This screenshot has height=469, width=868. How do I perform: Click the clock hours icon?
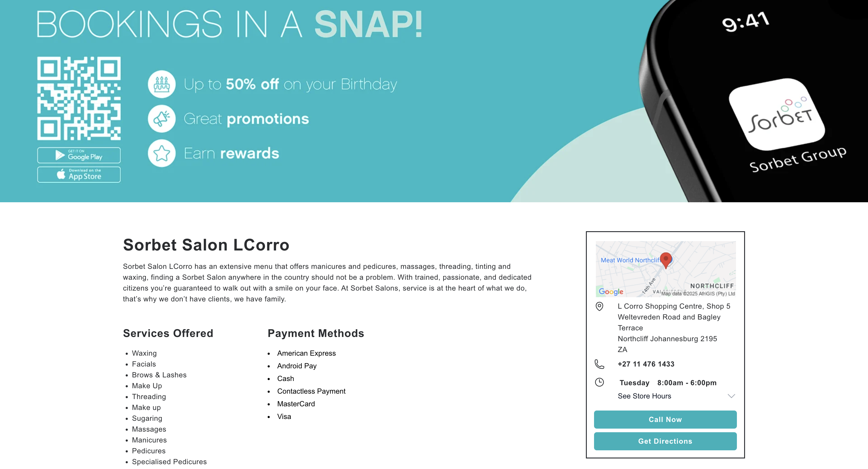click(x=599, y=382)
